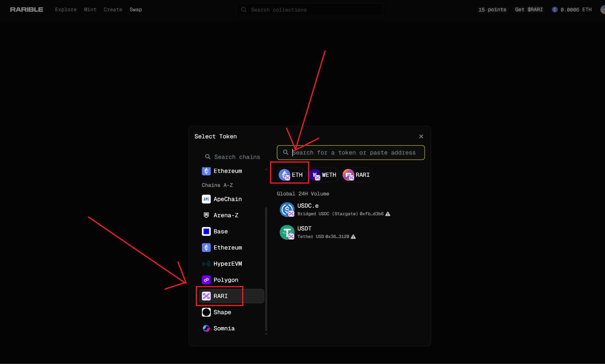605x364 pixels.
Task: Close the Select Token dialog
Action: pos(421,136)
